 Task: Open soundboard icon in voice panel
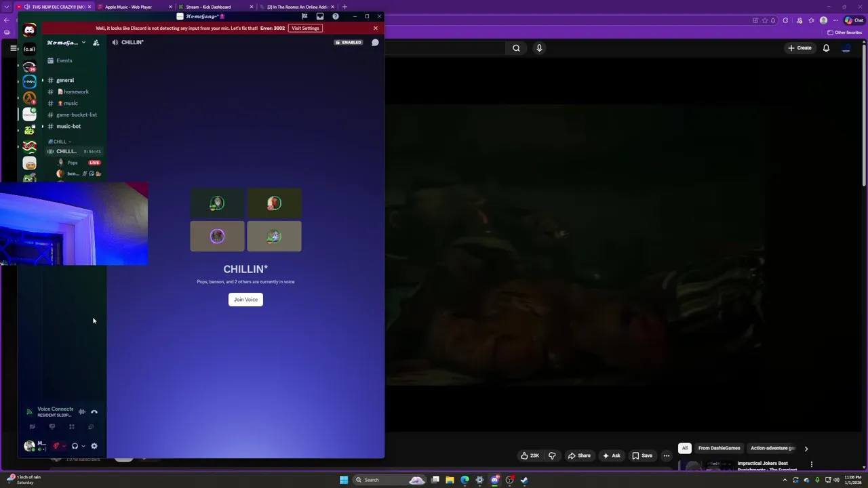tap(91, 427)
